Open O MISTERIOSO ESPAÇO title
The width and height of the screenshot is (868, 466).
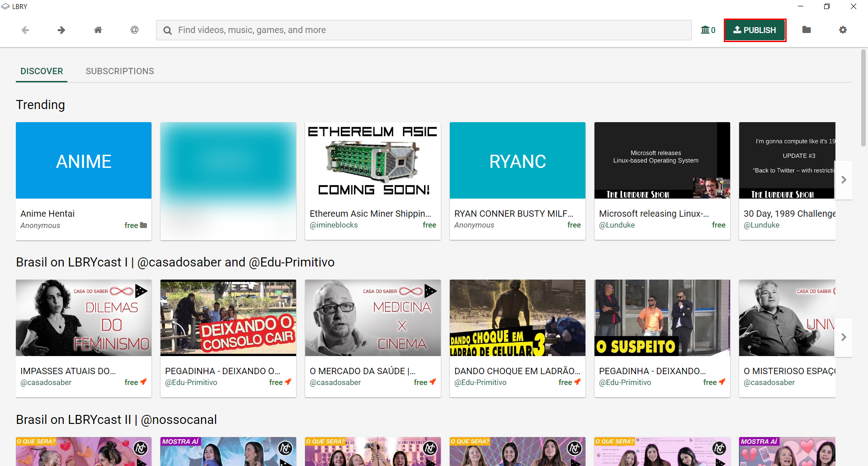[x=789, y=371]
